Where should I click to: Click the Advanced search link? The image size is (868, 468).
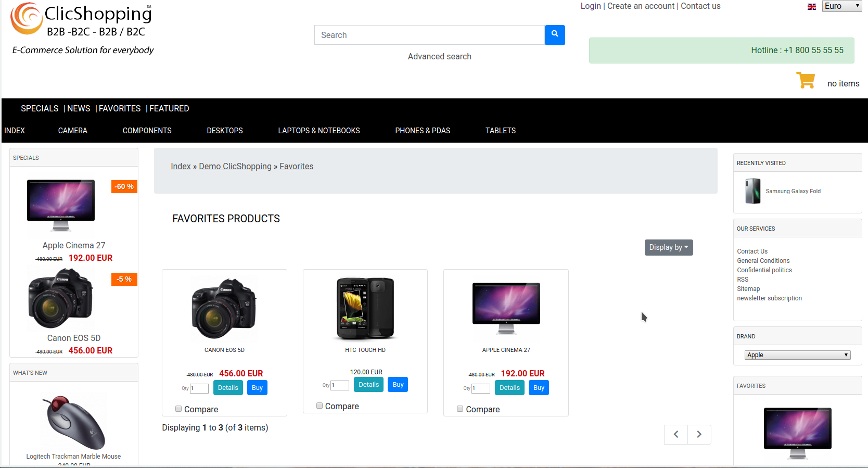click(440, 56)
